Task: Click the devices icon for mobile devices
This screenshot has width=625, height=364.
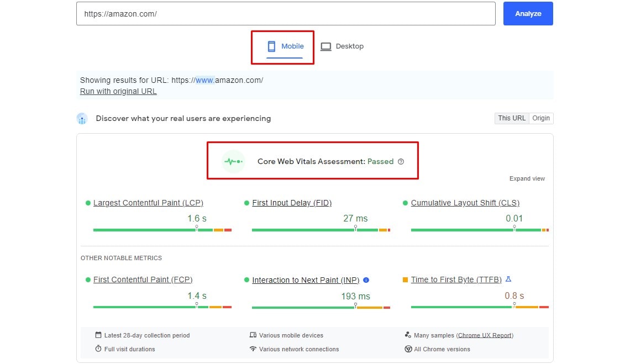Action: coord(253,335)
